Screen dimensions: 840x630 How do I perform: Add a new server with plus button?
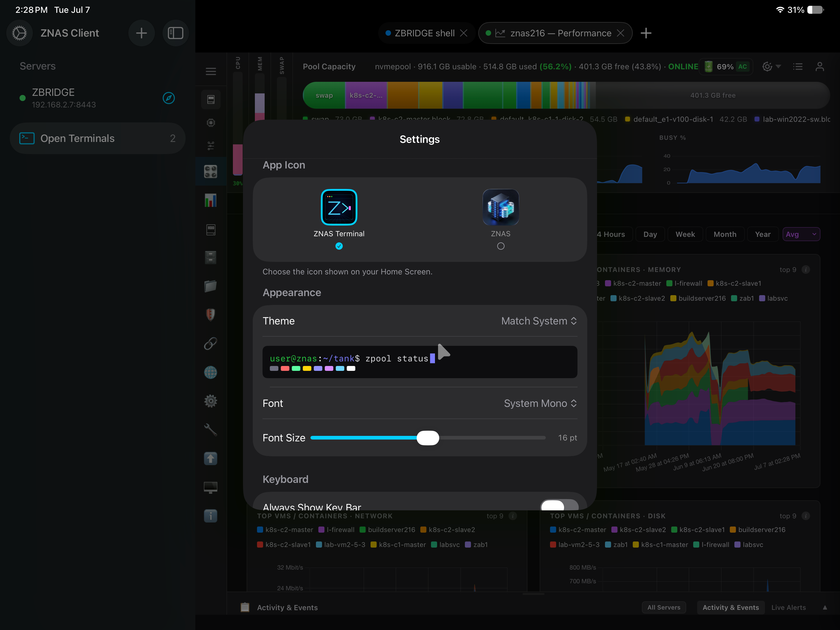[x=141, y=33]
